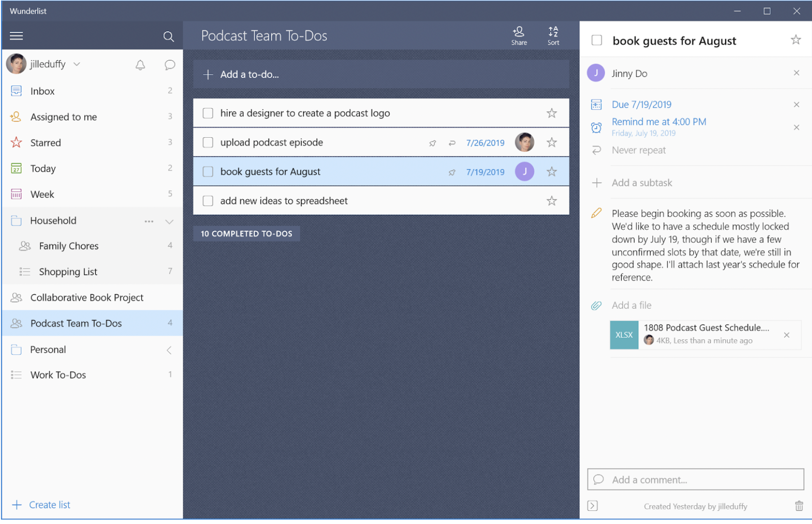The width and height of the screenshot is (812, 524).
Task: Open the Inbox list
Action: coord(92,91)
